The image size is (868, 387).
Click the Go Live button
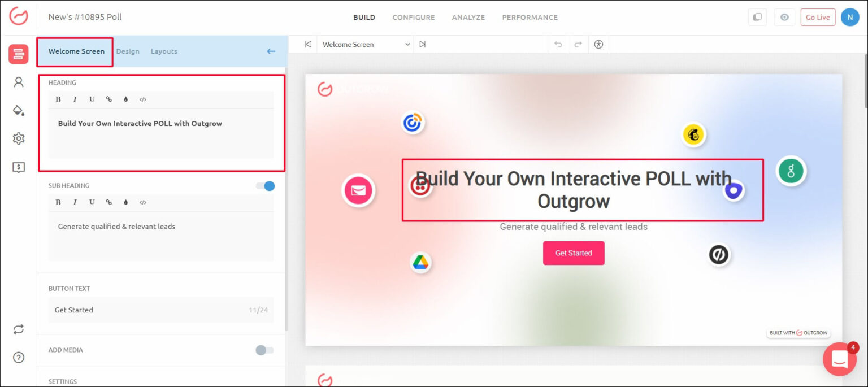[x=818, y=18]
